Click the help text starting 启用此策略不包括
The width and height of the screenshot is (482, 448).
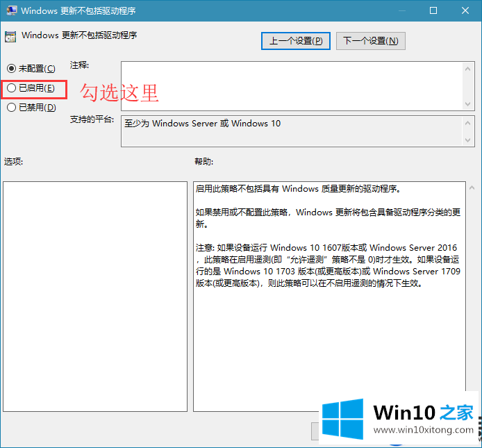(299, 188)
